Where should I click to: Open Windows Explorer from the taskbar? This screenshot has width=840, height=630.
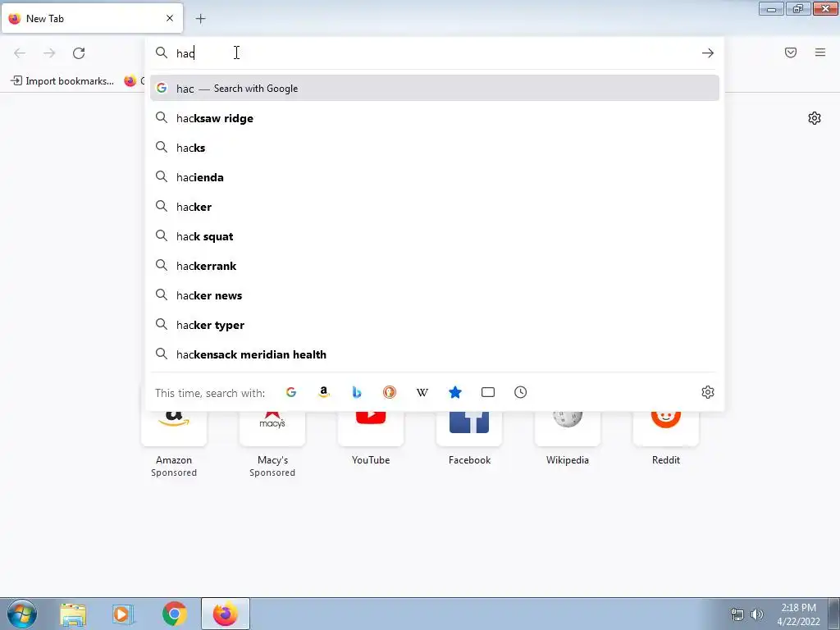point(72,614)
